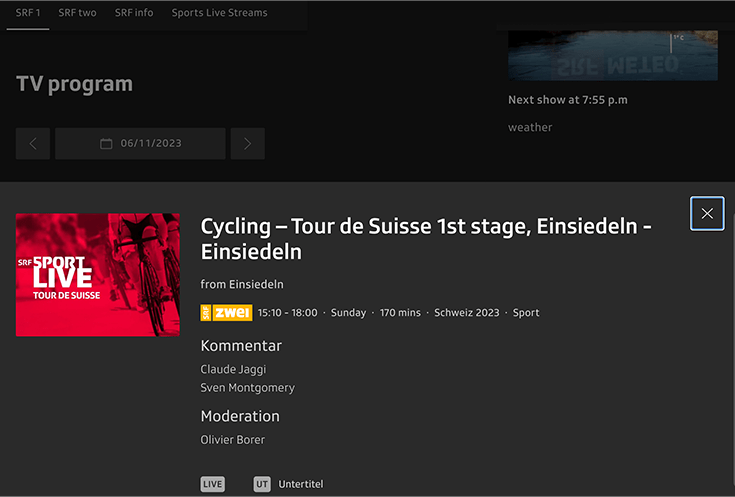Open the SRF Meteo preview thumbnail
This screenshot has height=497, width=735.
tap(613, 55)
